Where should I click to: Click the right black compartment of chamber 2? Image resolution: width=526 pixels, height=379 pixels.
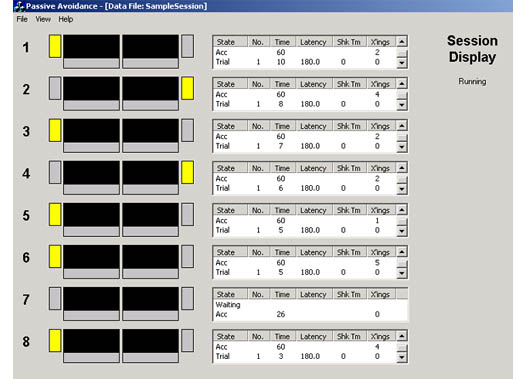[150, 88]
